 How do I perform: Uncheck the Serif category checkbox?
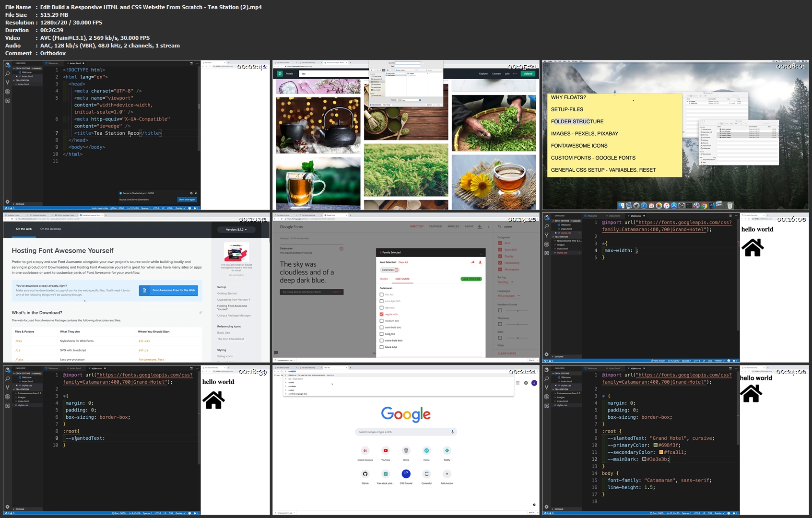tap(500, 243)
